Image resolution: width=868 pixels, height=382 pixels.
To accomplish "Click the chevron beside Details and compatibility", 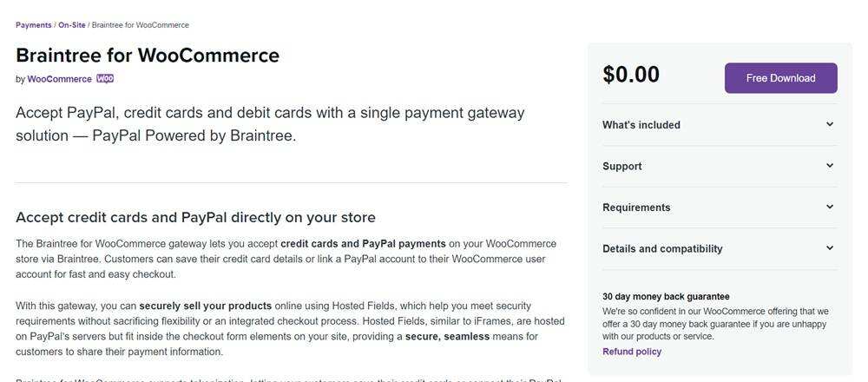I will 830,248.
